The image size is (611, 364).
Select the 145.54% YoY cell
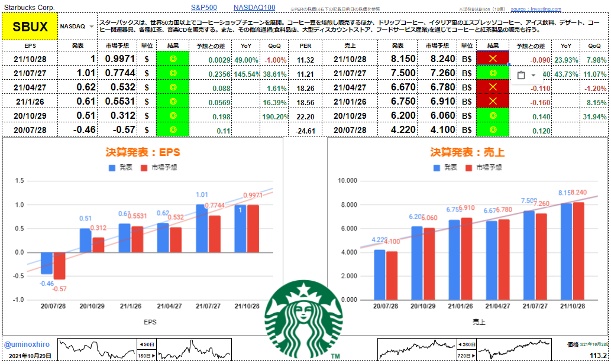coord(246,74)
